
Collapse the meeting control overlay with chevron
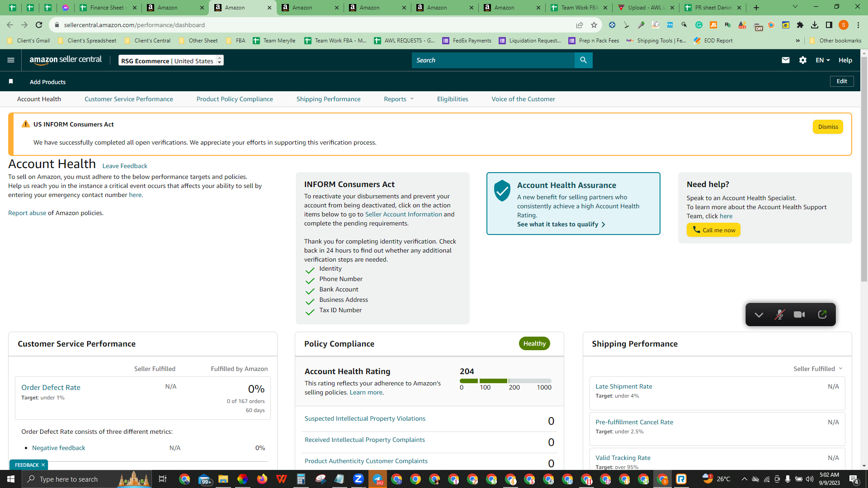(x=759, y=315)
